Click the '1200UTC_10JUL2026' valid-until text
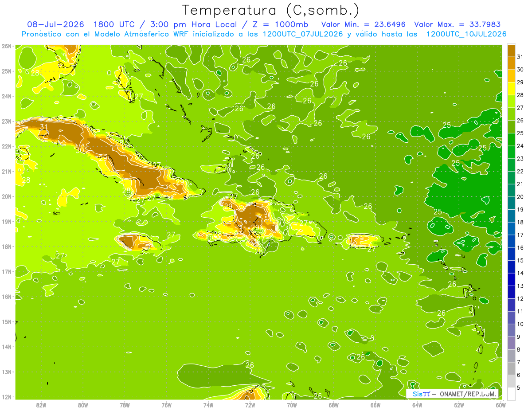This screenshot has height=411, width=532. pyautogui.click(x=466, y=34)
